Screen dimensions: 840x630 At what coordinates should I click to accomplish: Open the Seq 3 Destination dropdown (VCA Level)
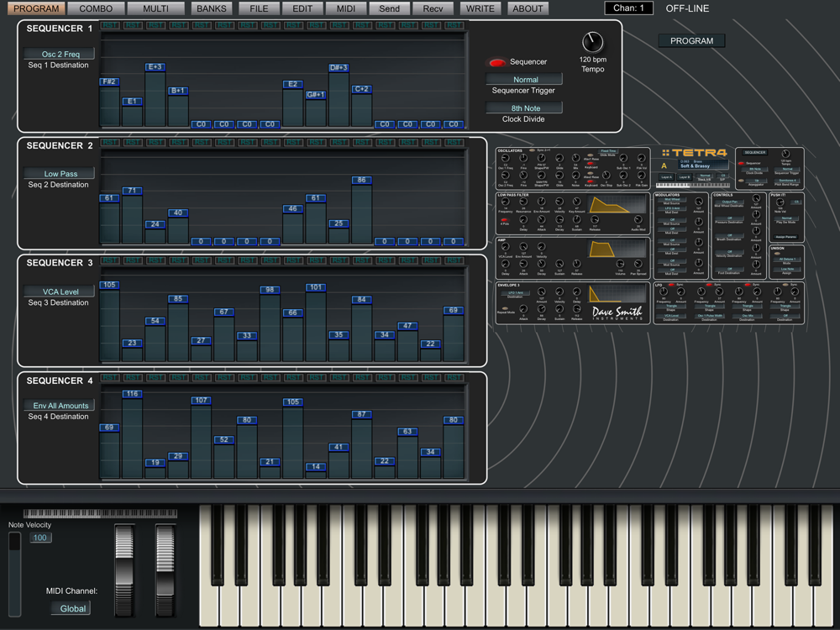click(60, 291)
